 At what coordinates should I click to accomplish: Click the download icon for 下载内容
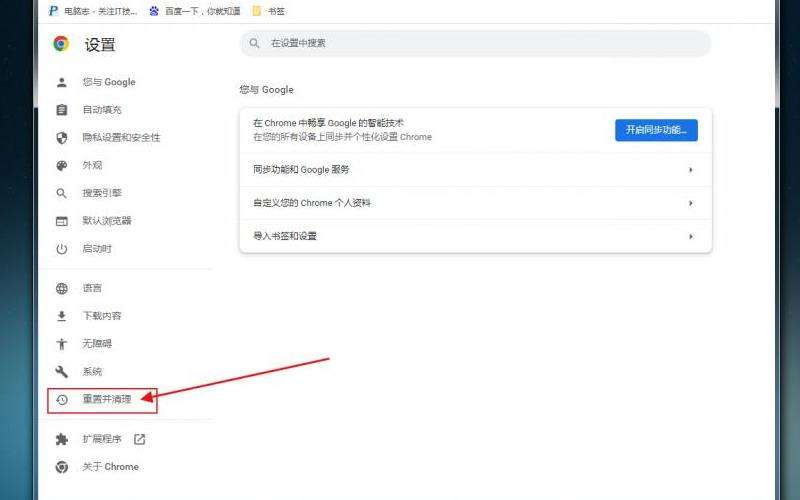coord(62,316)
